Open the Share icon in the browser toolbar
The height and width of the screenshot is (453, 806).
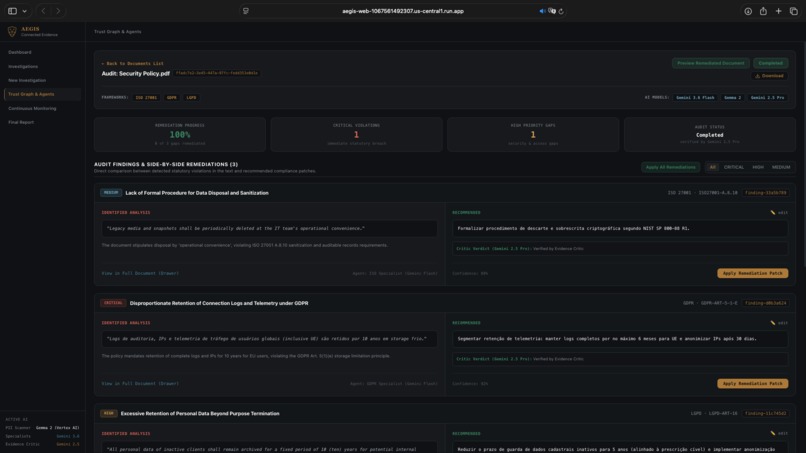tap(763, 11)
